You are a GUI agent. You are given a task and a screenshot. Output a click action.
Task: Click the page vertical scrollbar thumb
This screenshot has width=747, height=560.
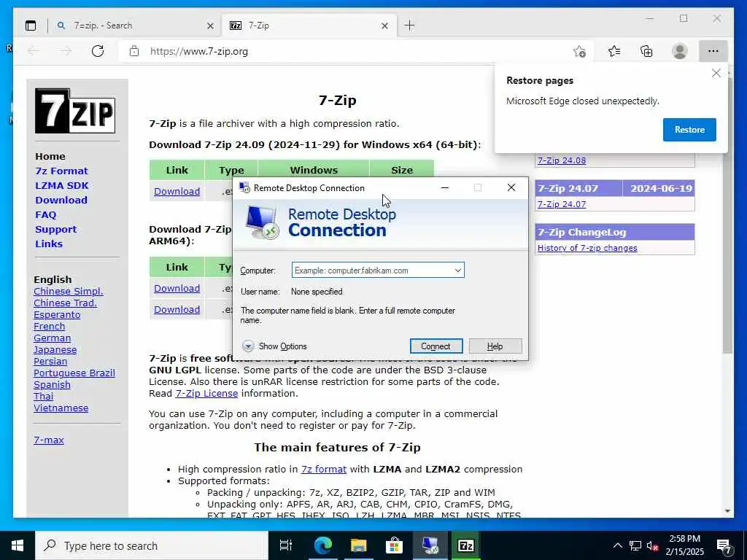[x=727, y=214]
